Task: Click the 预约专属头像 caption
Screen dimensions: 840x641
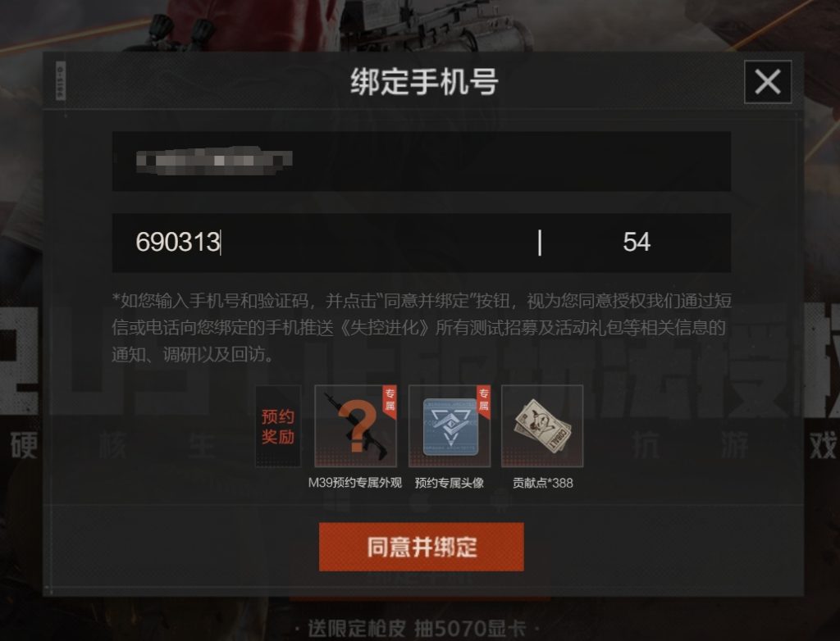Action: [450, 483]
